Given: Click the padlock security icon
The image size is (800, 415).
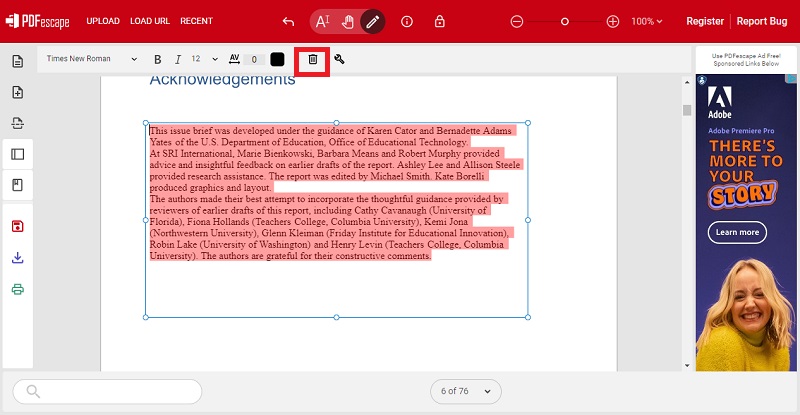Looking at the screenshot, I should (x=439, y=21).
